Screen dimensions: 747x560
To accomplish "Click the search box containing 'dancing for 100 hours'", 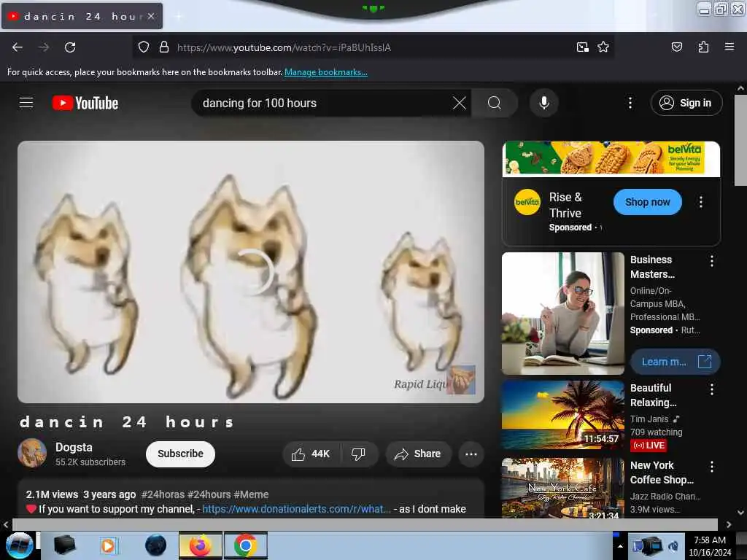I will (324, 103).
